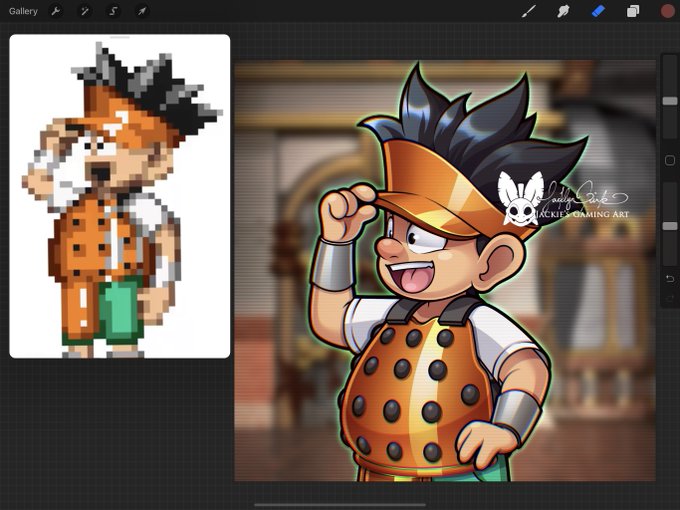Open the Actions wrench menu
This screenshot has width=680, height=510.
click(x=56, y=11)
